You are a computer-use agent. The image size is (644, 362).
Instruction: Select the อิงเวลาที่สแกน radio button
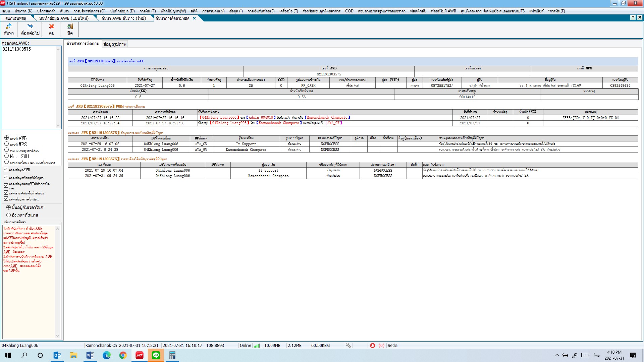click(x=9, y=215)
